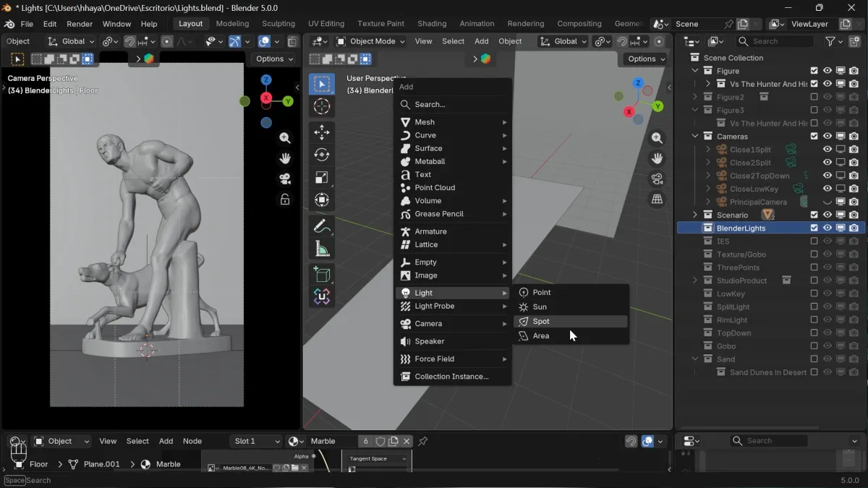Click the lock camera to view padlock icon
The image size is (868, 488).
(285, 200)
